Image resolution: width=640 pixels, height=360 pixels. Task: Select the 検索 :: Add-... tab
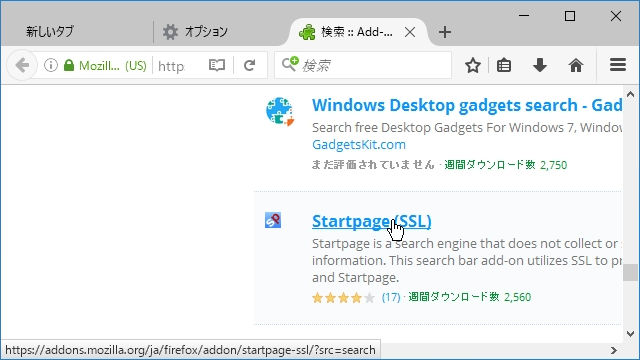pos(358,32)
